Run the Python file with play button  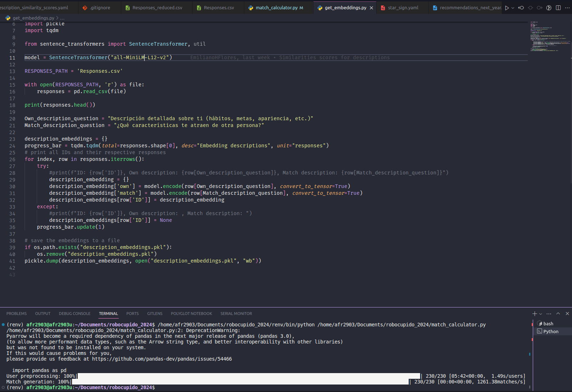click(507, 7)
